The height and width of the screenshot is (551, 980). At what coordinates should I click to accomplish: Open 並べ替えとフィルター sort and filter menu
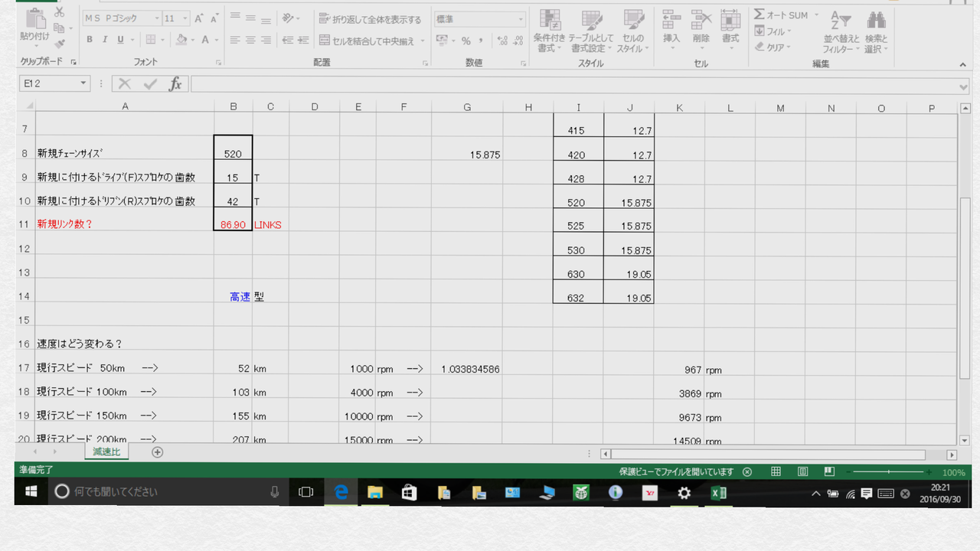pyautogui.click(x=841, y=31)
